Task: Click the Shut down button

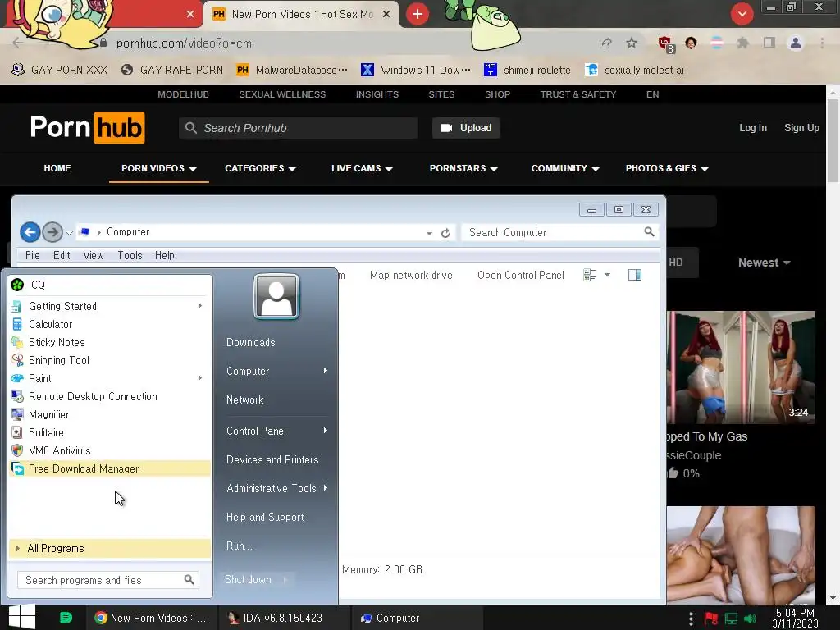Action: (x=248, y=580)
